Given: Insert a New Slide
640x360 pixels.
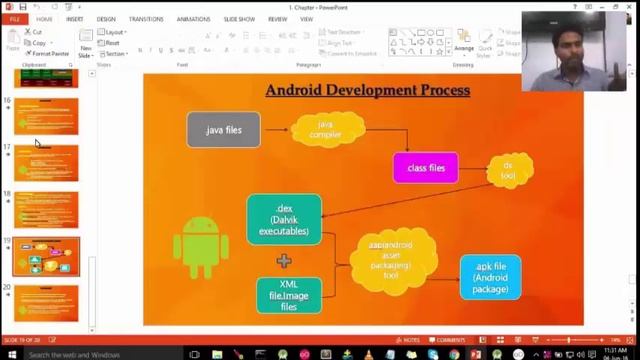Looking at the screenshot, I should point(85,44).
